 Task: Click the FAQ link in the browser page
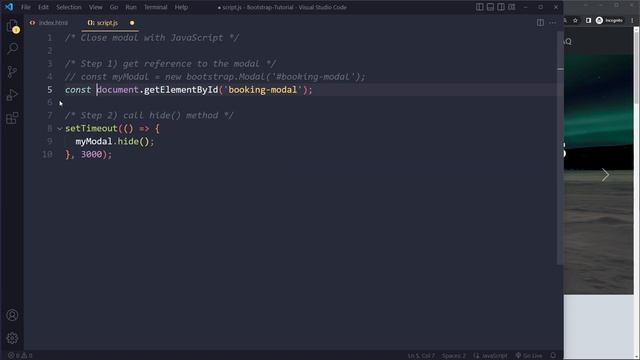(x=568, y=42)
